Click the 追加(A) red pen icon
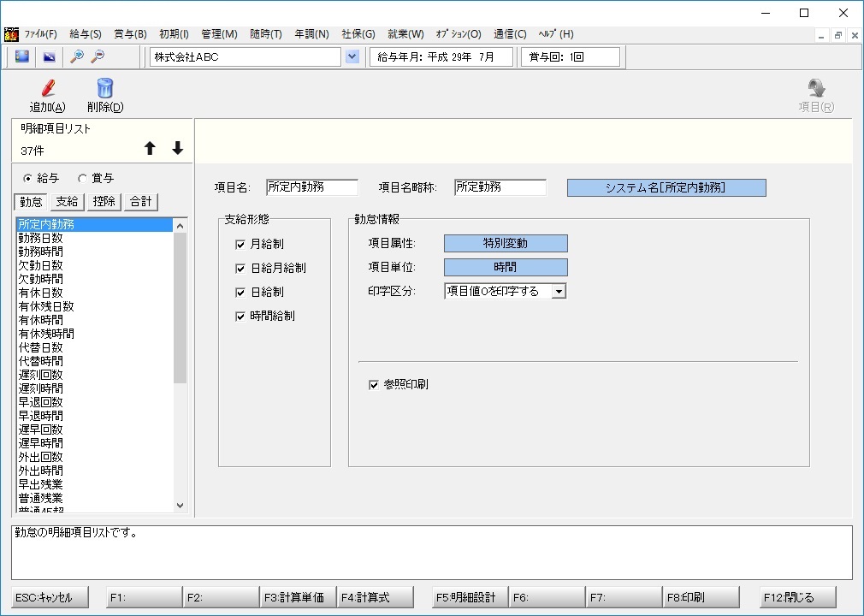Screen dimensions: 864x616 pyautogui.click(x=47, y=88)
